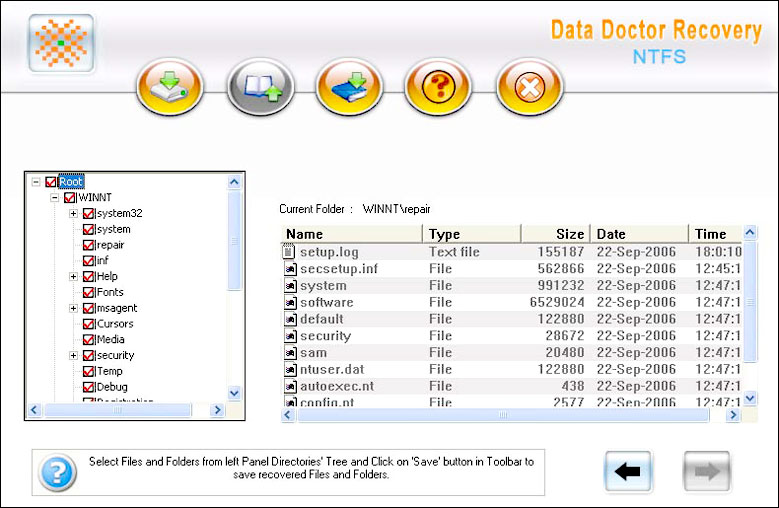This screenshot has width=779, height=508.
Task: Go back with the black arrow button
Action: (628, 471)
